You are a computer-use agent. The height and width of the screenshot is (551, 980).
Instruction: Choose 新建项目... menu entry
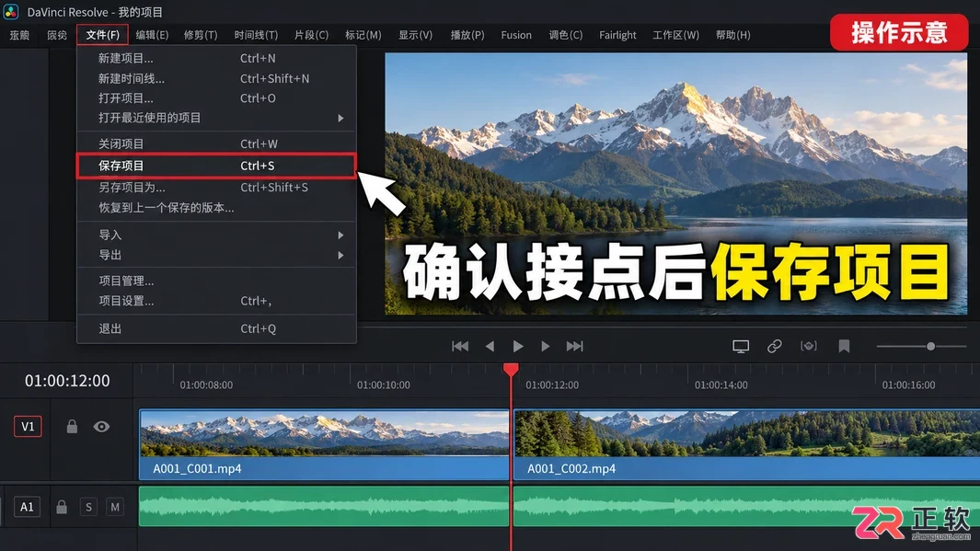pos(215,58)
